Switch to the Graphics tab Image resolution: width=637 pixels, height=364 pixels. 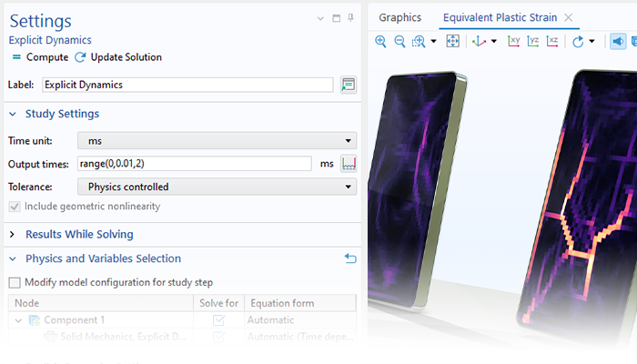click(400, 17)
